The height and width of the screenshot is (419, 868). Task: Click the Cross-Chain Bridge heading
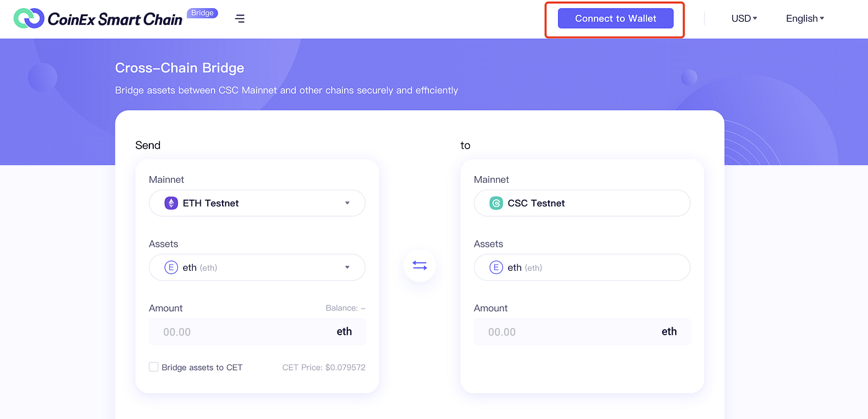[x=180, y=68]
